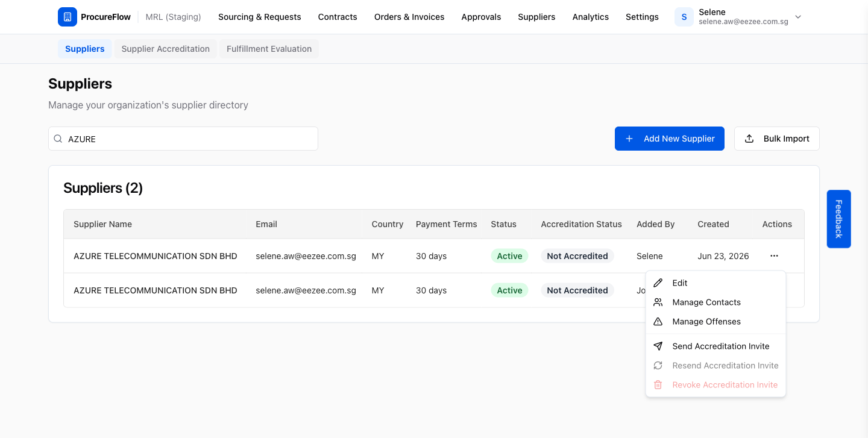
Task: Click the first AZURE TELECOMMUNICATION SDN BHD row name
Action: (156, 256)
